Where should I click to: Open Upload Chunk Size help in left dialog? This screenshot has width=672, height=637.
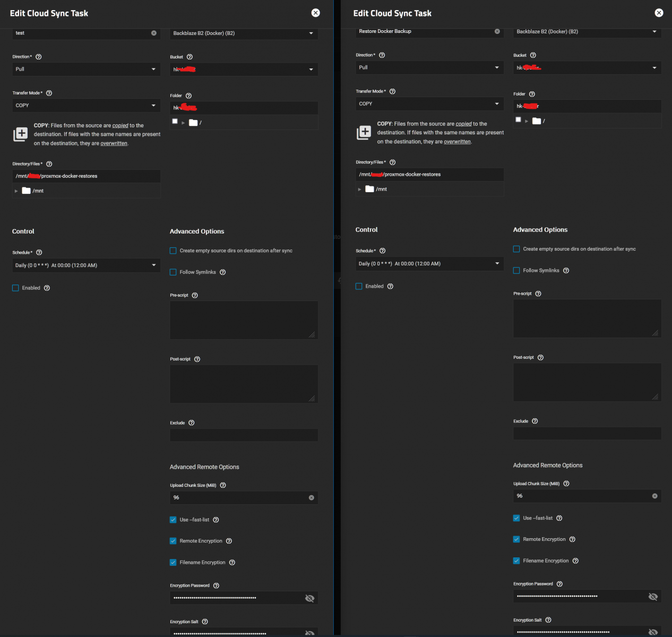[x=223, y=485]
